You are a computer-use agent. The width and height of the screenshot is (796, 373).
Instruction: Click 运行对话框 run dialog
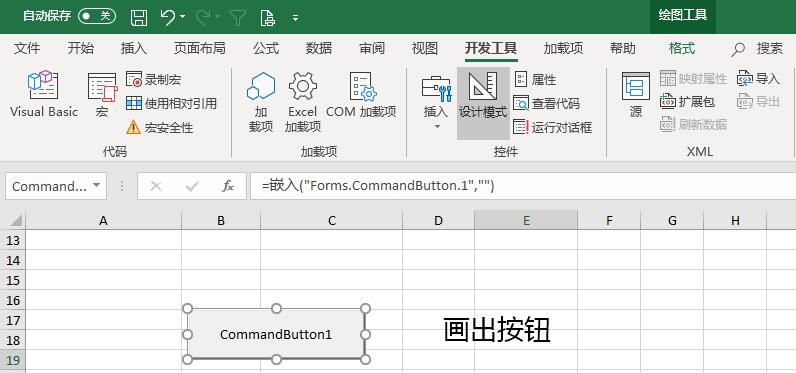[552, 127]
